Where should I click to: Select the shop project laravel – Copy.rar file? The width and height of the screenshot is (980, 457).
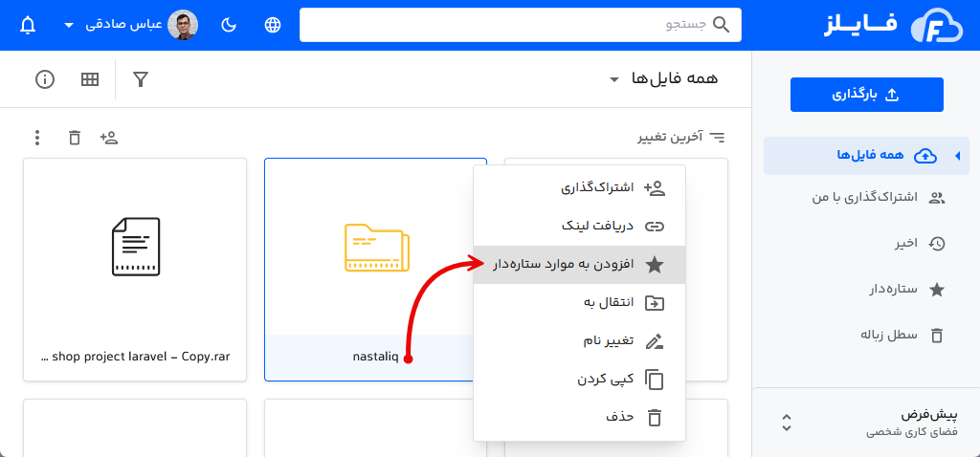click(x=135, y=269)
